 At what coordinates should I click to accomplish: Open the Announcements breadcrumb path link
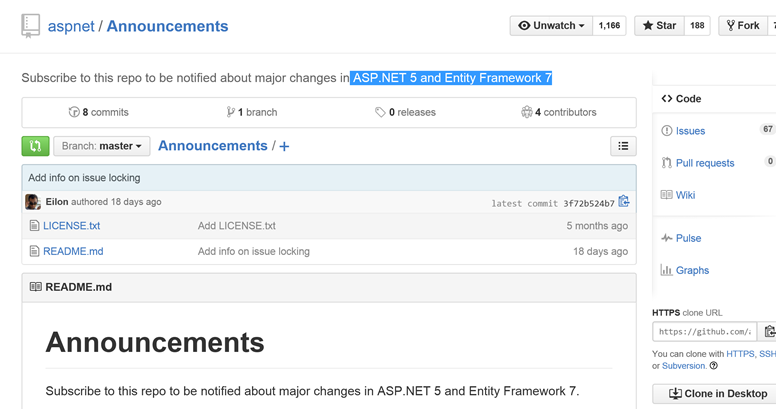point(213,146)
